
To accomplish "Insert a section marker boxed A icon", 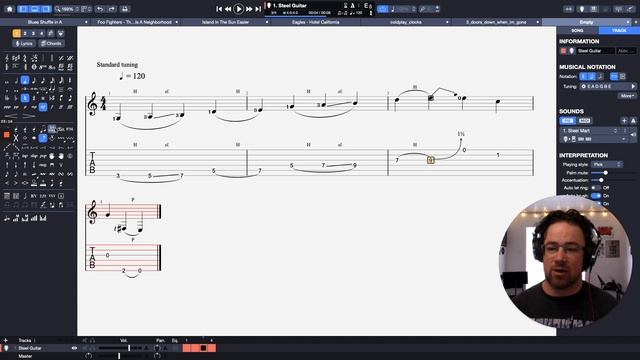I will coord(61,196).
